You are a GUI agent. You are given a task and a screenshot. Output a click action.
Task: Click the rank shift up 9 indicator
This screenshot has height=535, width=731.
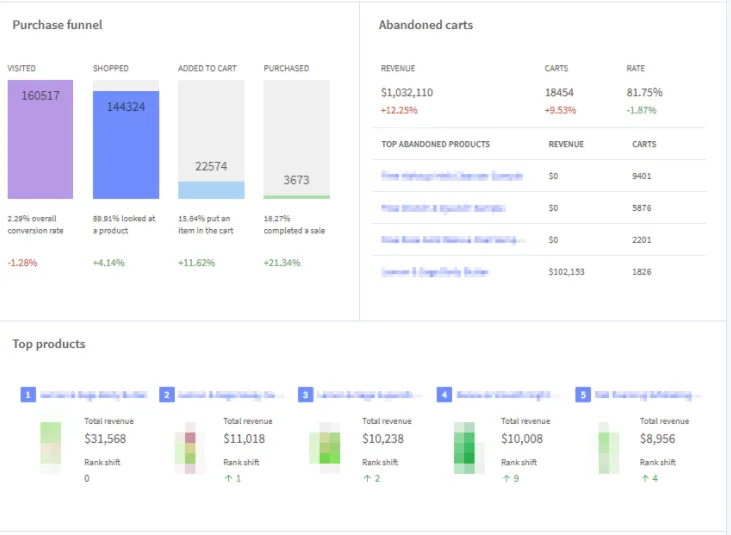tap(510, 478)
